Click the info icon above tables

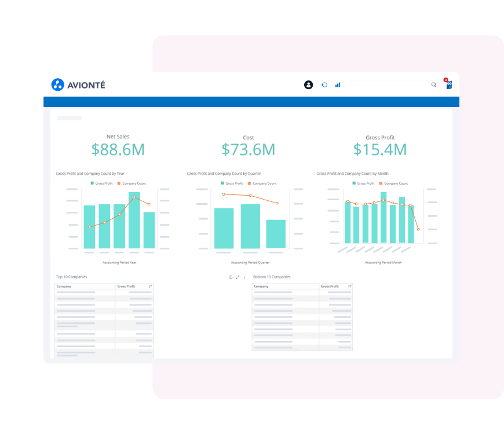(x=231, y=277)
